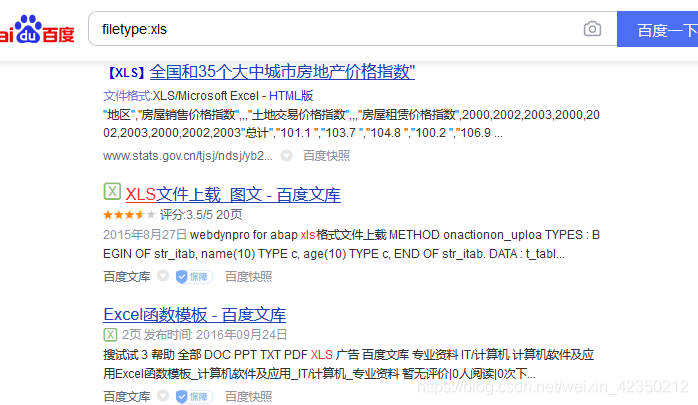
Task: Click 保障 shield badge under XLS文件上载 result
Action: click(194, 277)
